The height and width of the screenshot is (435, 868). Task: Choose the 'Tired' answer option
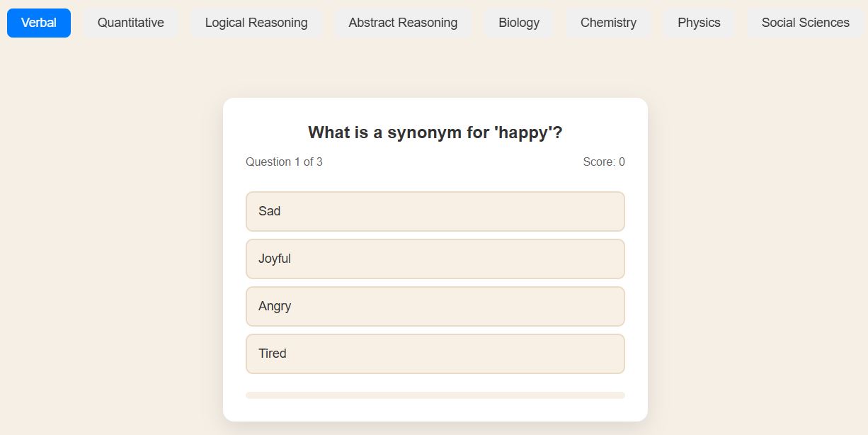point(435,354)
